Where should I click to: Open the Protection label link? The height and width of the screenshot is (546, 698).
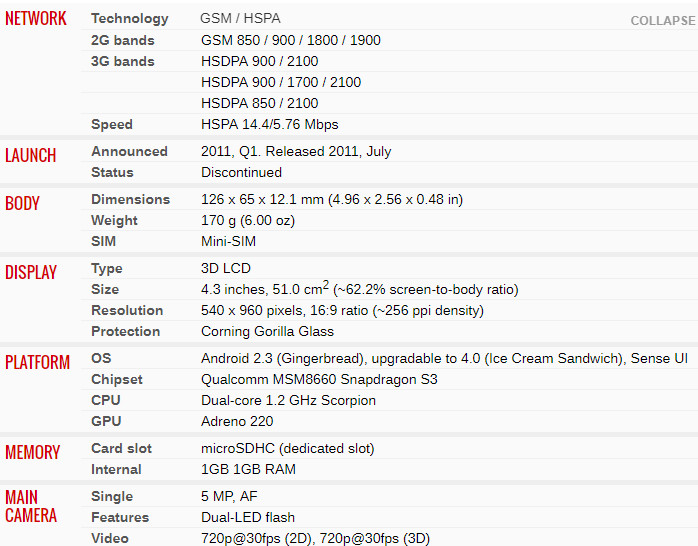126,332
